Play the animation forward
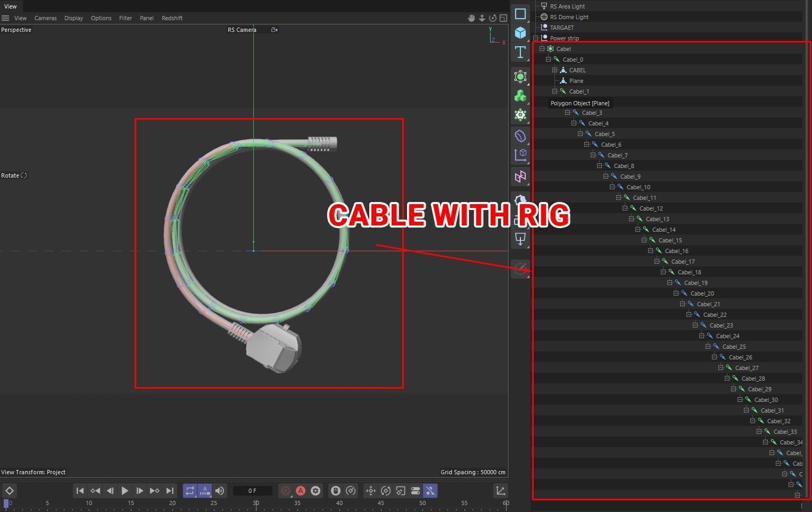This screenshot has height=512, width=812. click(x=125, y=491)
